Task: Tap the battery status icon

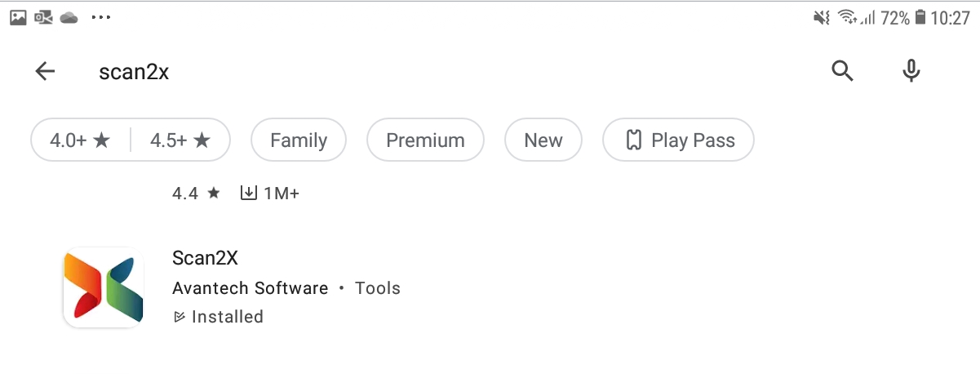Action: (920, 18)
